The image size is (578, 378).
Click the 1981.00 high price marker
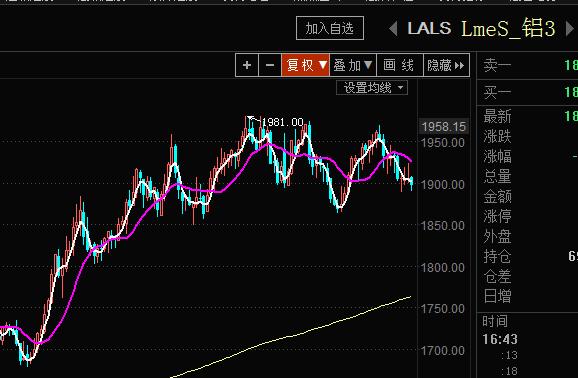point(282,122)
